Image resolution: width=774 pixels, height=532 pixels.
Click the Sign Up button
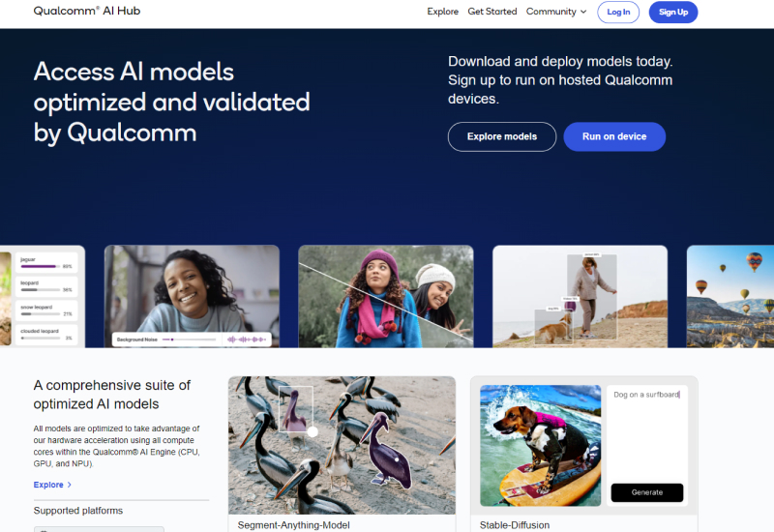tap(672, 12)
